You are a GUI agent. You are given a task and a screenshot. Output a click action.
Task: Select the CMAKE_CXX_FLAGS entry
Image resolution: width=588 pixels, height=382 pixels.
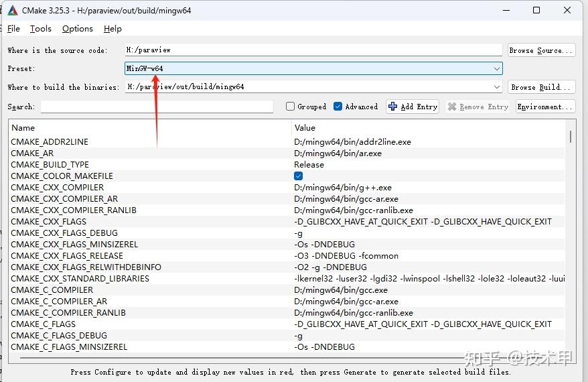coord(49,221)
